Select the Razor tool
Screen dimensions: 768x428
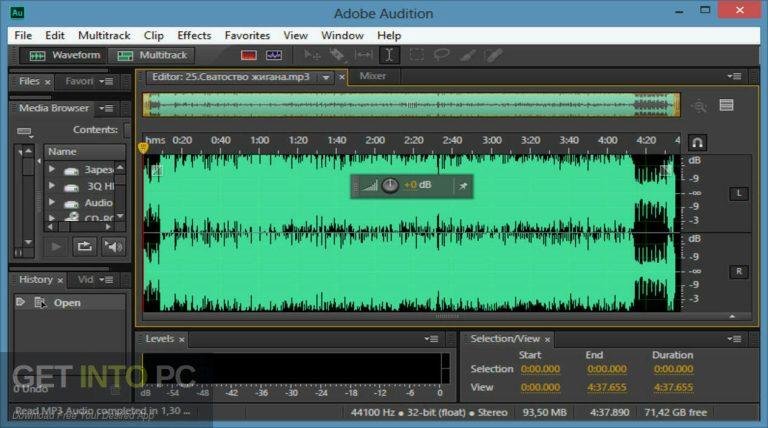337,55
